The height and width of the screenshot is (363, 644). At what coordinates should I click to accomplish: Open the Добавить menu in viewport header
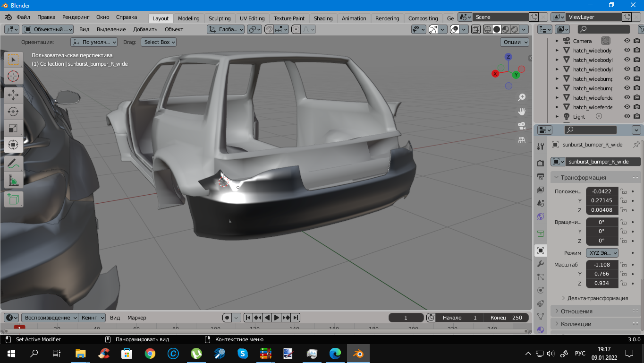click(145, 29)
